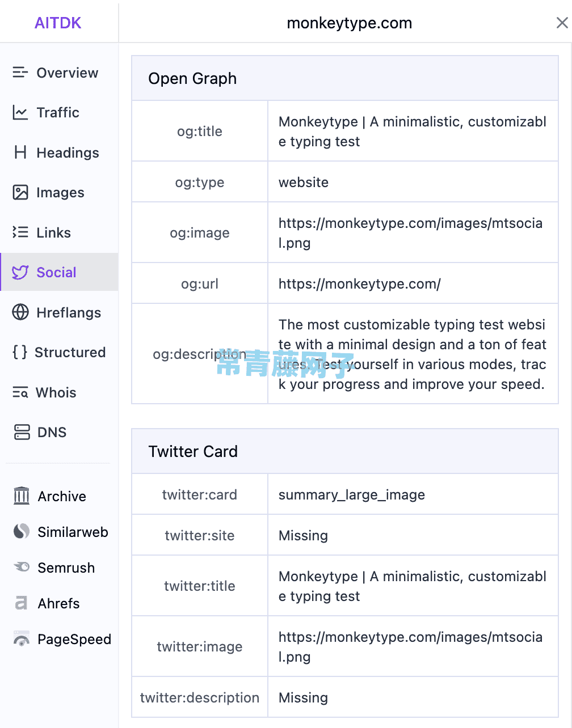Click the Open Graph section header
572x728 pixels.
pos(345,78)
